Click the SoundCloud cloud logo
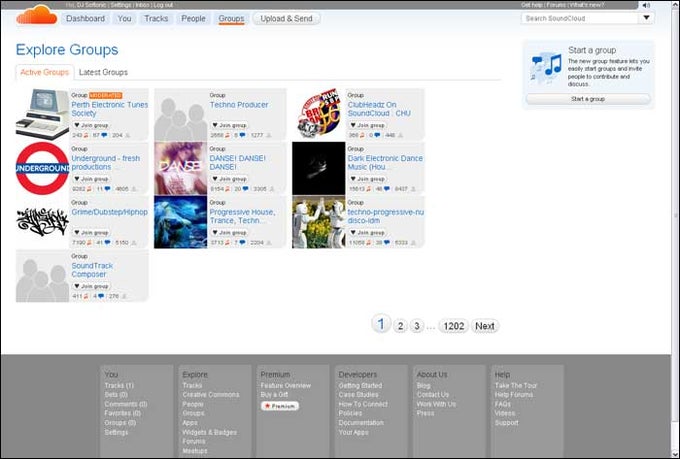Screen dimensions: 680x459 click(37, 16)
